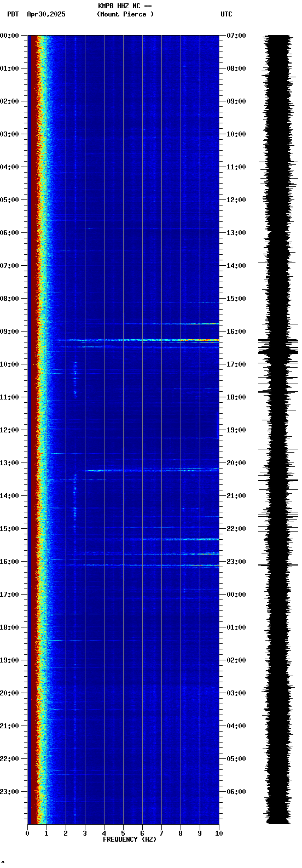
Task: Click the '0' frequency axis tick label
Action: (x=27, y=833)
